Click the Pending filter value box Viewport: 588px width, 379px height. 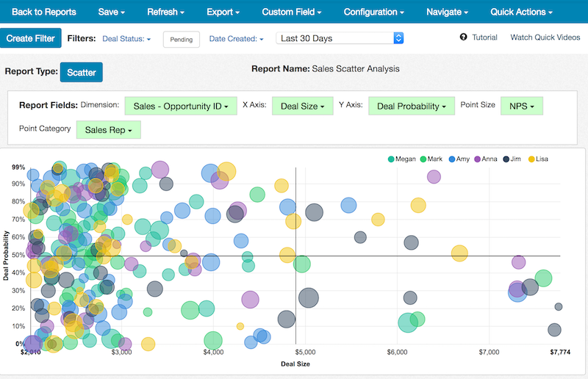coord(181,39)
